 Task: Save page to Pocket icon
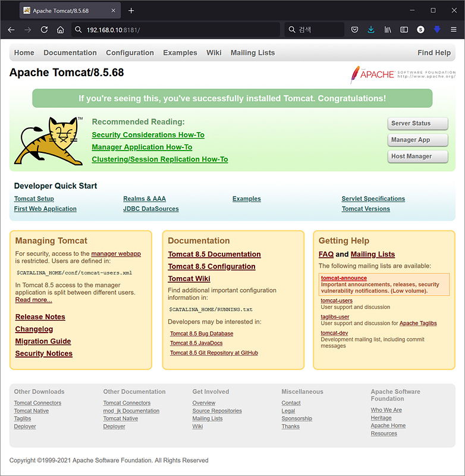coord(354,30)
